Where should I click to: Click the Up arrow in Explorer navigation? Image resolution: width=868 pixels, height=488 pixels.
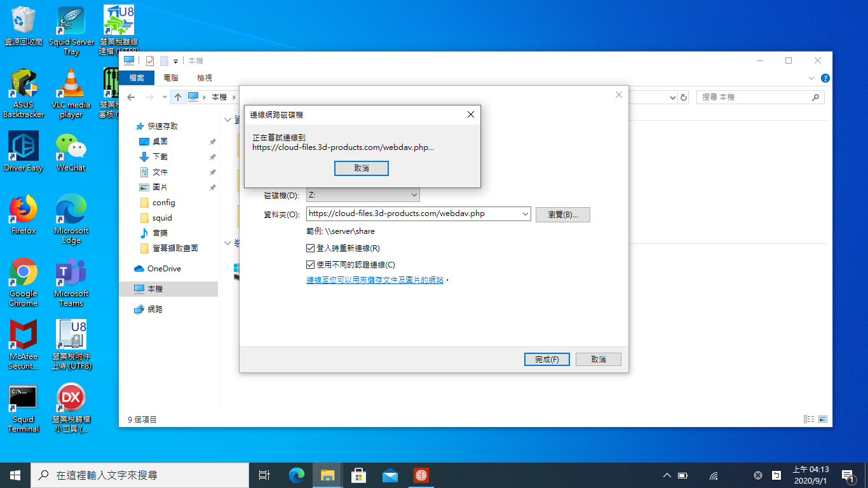[x=178, y=97]
